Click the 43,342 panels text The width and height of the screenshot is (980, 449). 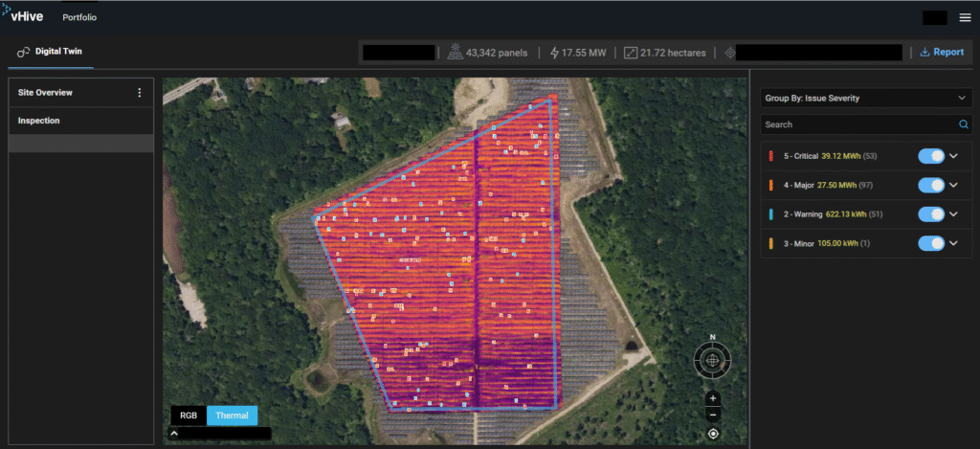(x=497, y=54)
